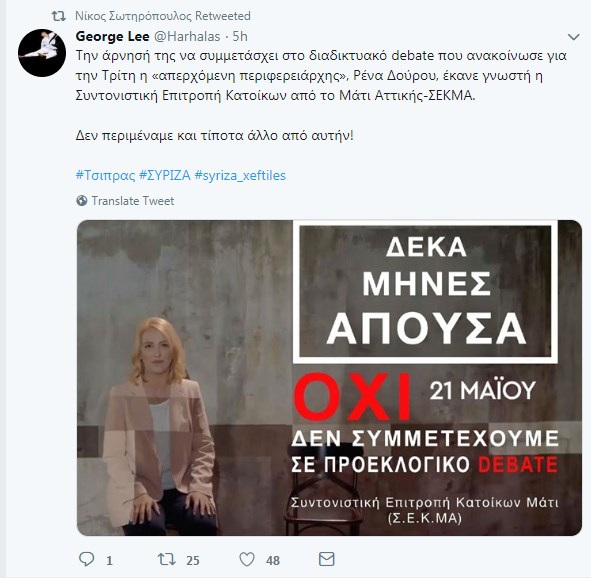Click Translate Tweet link
This screenshot has width=591, height=578.
coord(133,201)
